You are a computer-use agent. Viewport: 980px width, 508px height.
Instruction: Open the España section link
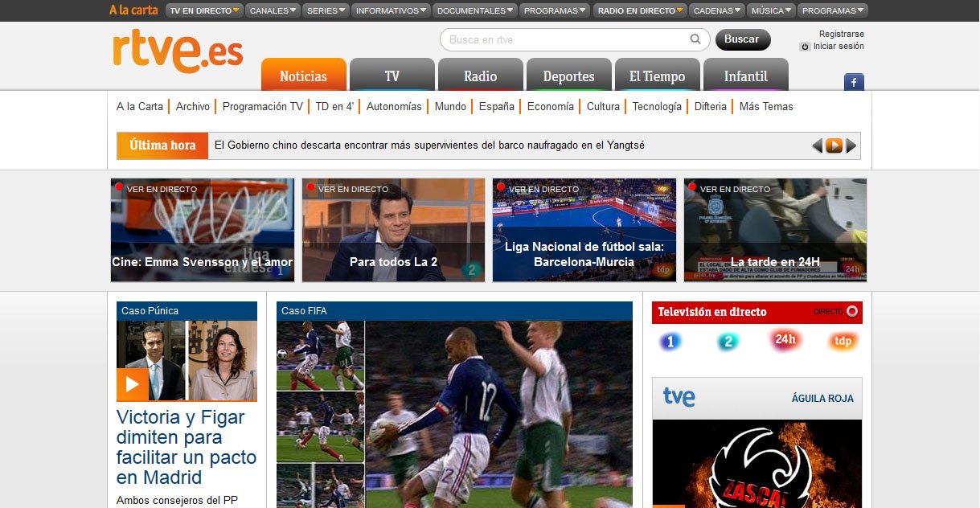point(497,106)
